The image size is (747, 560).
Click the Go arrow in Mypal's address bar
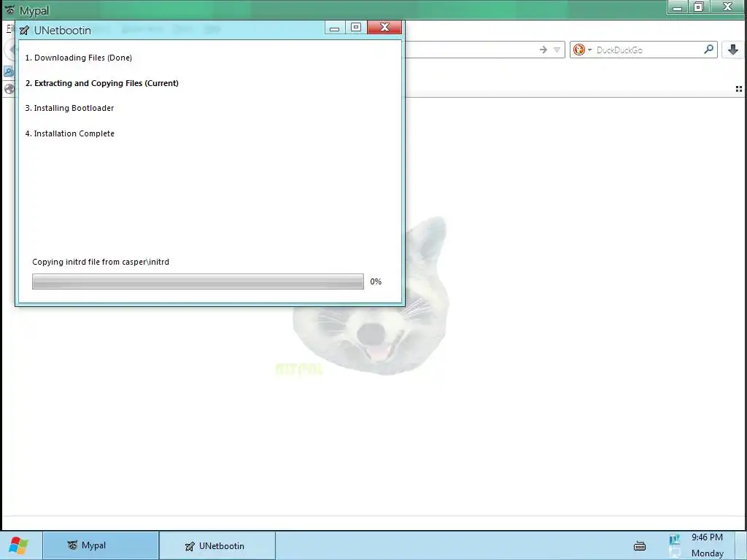(543, 50)
